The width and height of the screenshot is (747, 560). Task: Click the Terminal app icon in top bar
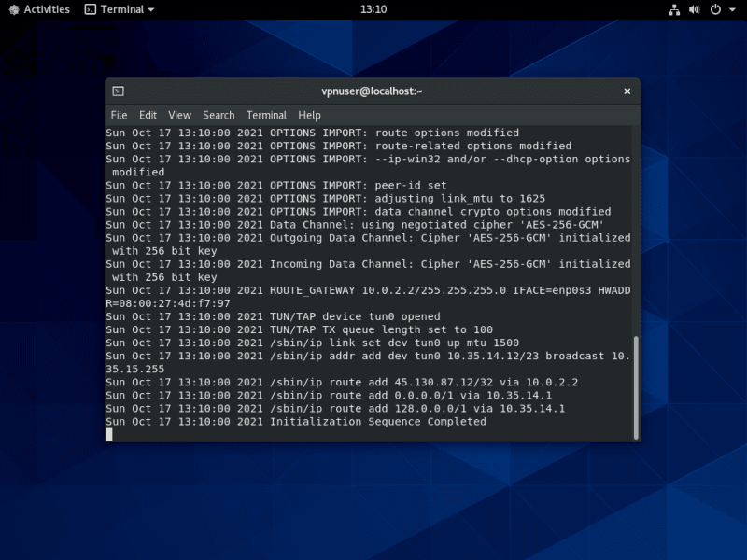click(x=90, y=9)
